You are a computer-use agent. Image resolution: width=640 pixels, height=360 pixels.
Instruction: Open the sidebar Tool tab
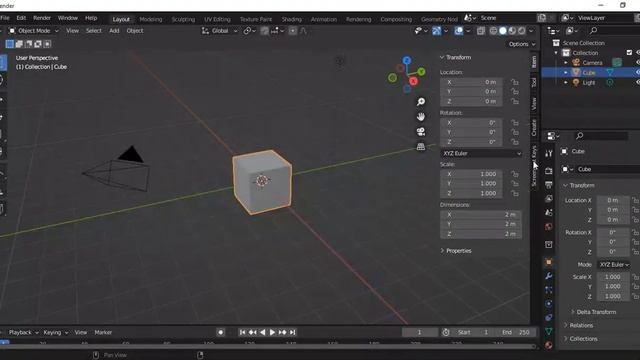[x=534, y=83]
